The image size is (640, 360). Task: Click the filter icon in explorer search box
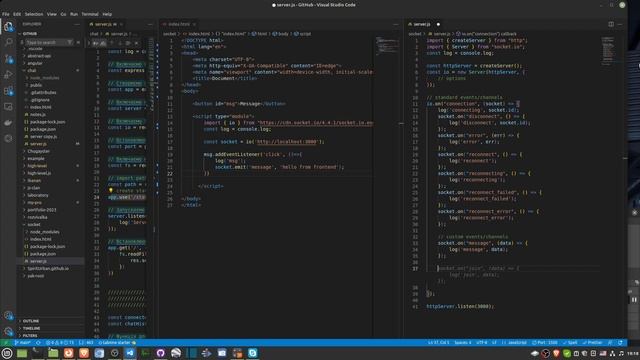click(70, 42)
